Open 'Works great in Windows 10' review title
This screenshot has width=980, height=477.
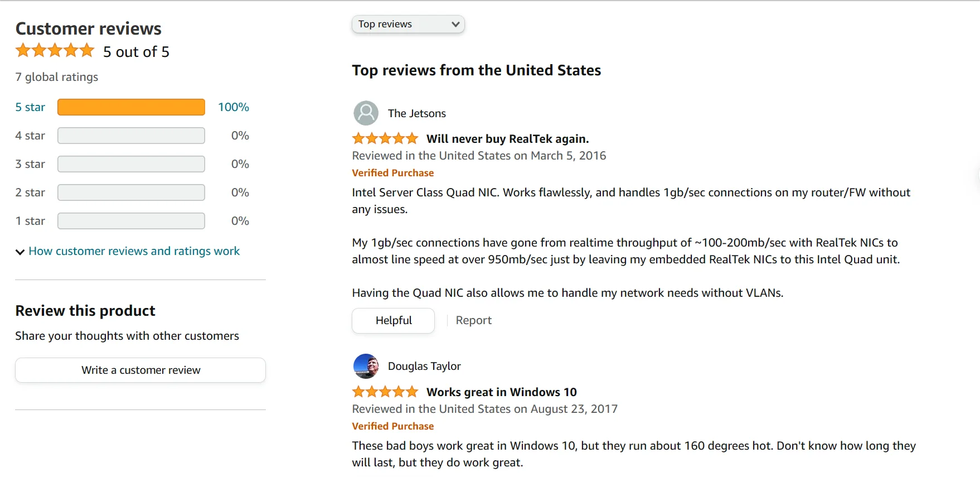[501, 392]
